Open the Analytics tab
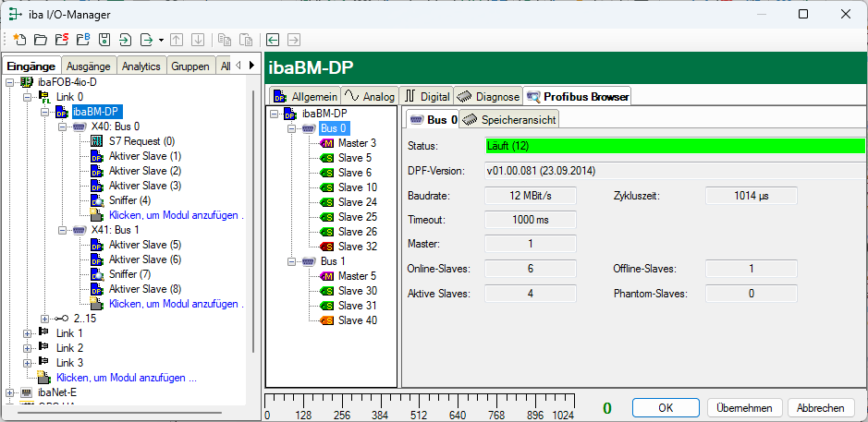868x422 pixels. (141, 66)
